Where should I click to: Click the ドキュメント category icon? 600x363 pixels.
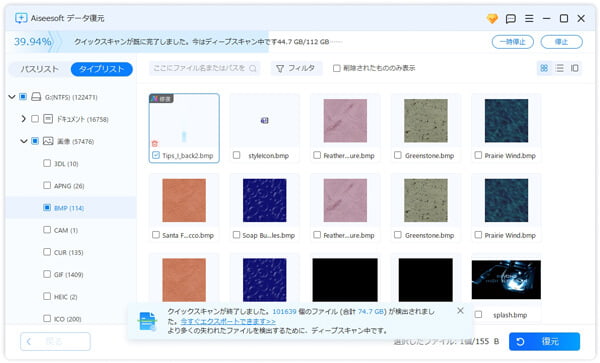(x=48, y=119)
